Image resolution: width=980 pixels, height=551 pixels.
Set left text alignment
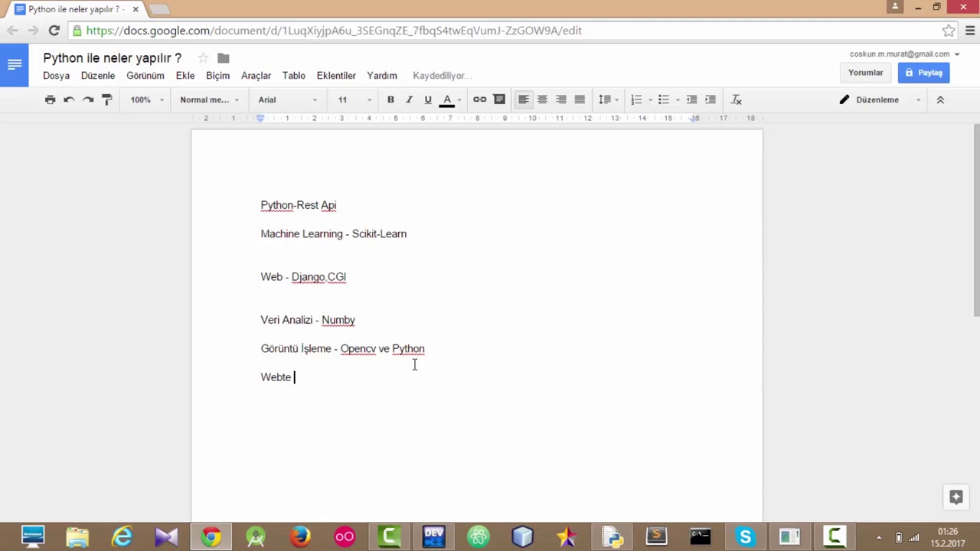(524, 99)
